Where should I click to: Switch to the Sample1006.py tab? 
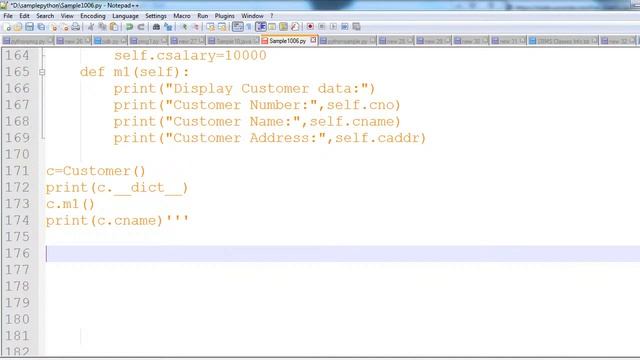tap(288, 41)
